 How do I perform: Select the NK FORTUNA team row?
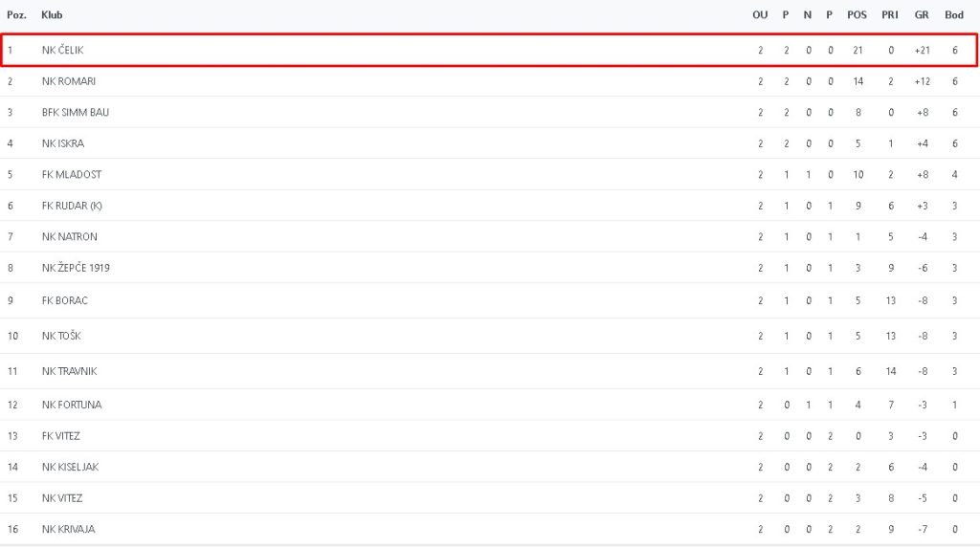click(490, 405)
